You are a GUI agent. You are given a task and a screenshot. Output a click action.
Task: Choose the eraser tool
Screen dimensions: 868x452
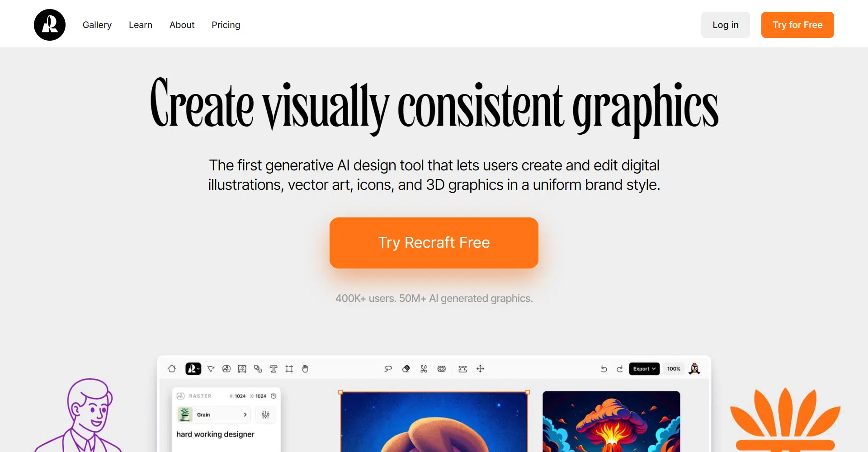click(x=406, y=369)
